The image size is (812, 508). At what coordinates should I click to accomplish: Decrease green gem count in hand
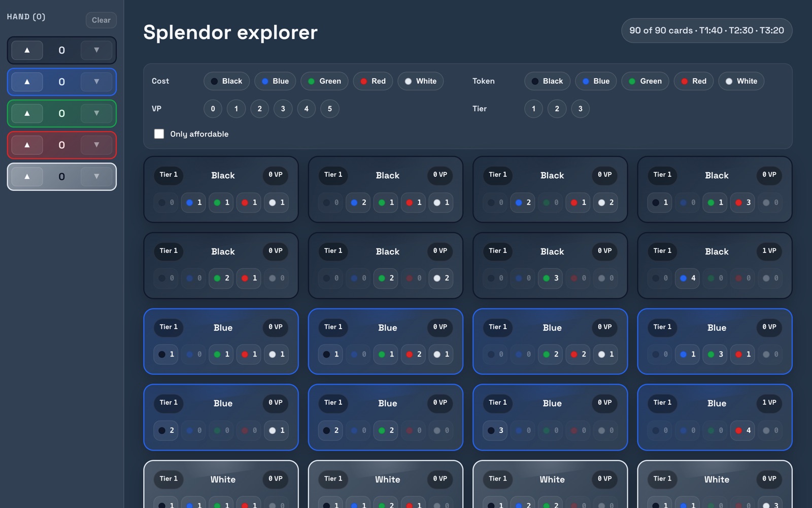pyautogui.click(x=96, y=113)
